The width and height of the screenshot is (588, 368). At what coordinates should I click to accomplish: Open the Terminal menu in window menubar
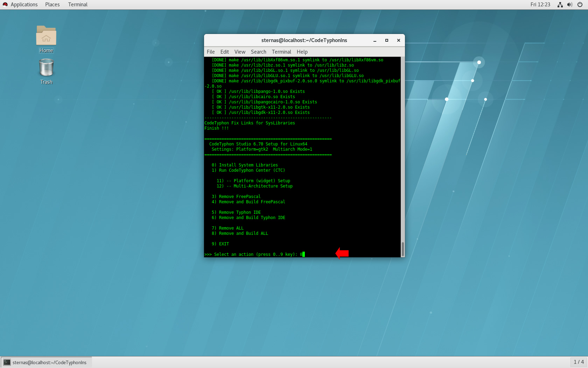tap(281, 52)
